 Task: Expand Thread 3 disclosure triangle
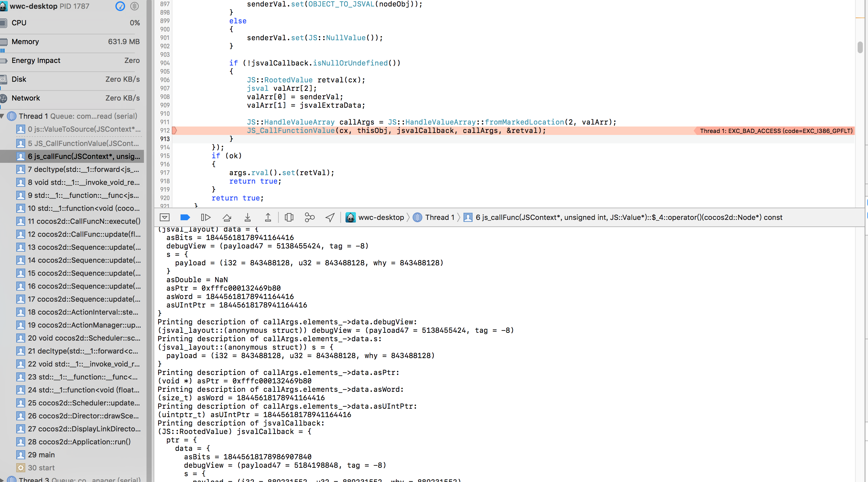pos(2,479)
